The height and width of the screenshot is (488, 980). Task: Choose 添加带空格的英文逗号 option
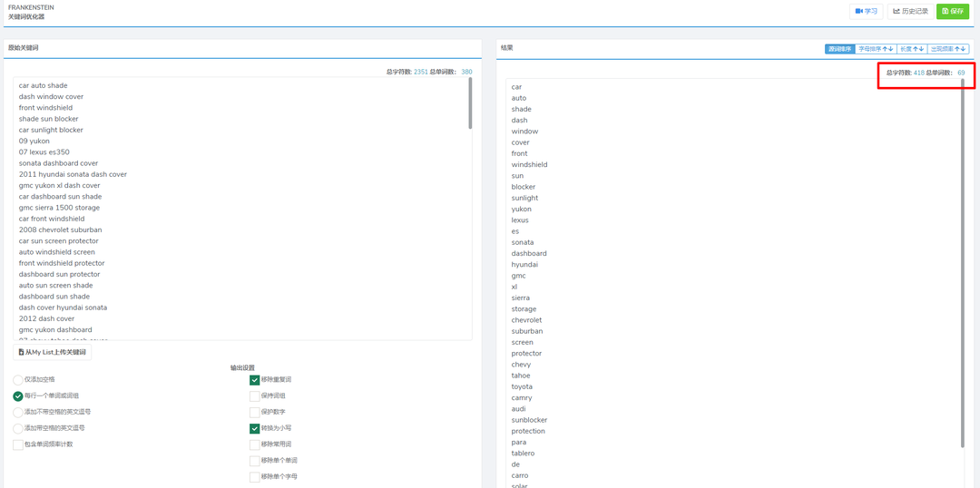(18, 428)
